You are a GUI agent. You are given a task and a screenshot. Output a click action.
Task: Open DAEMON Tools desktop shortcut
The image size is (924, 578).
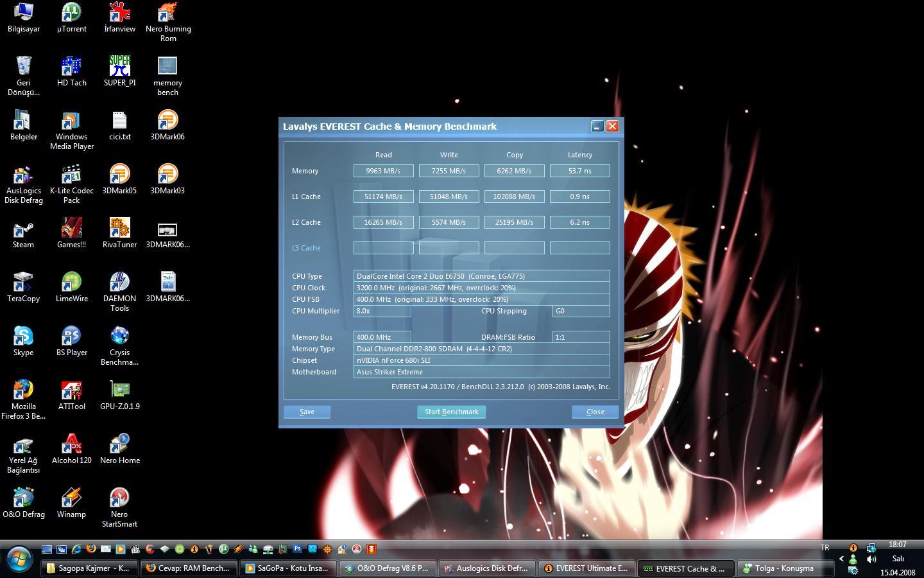[119, 292]
